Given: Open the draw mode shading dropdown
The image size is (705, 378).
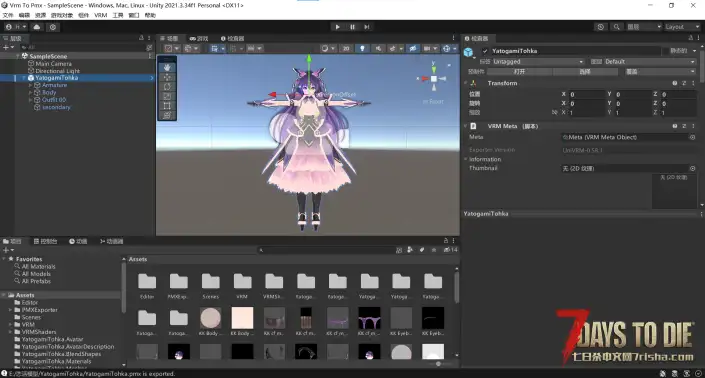Looking at the screenshot, I should tap(328, 49).
